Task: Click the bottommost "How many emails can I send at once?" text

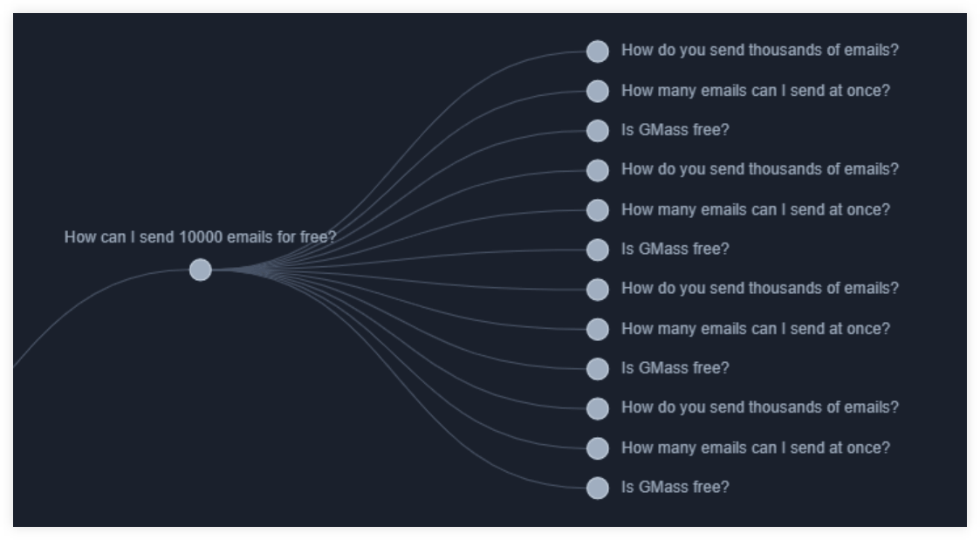Action: click(x=756, y=448)
